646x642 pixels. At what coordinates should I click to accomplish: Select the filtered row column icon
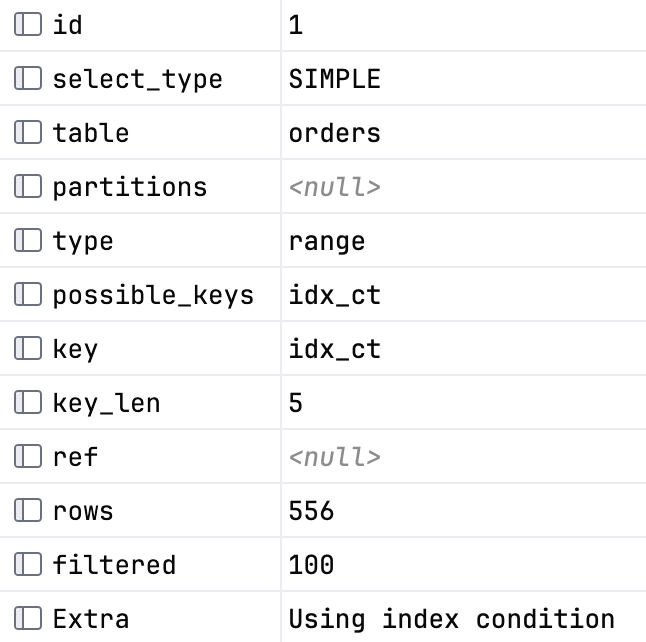coord(28,564)
